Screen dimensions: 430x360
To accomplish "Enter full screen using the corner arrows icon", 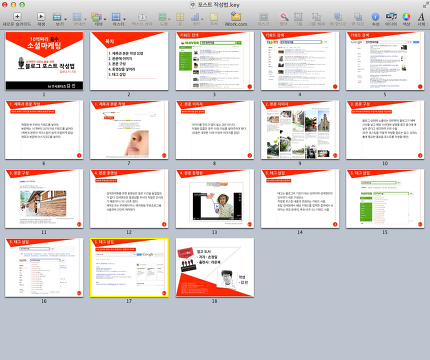I will tap(426, 5).
